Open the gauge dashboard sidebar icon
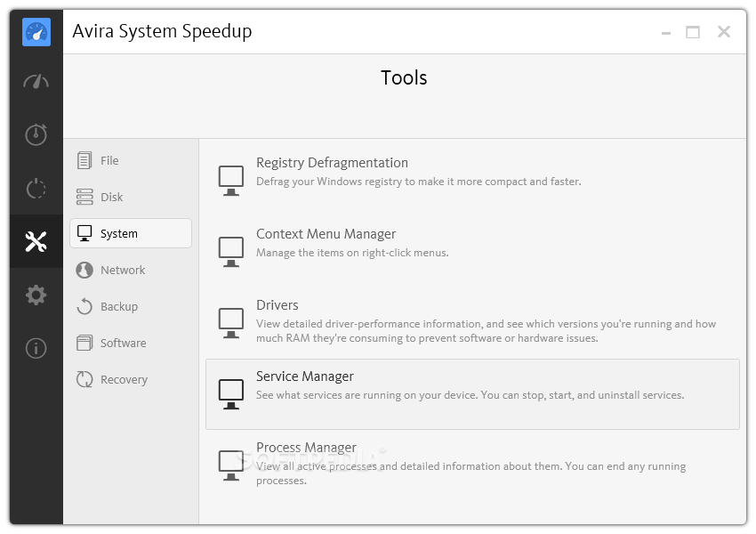The height and width of the screenshot is (534, 756). point(36,81)
